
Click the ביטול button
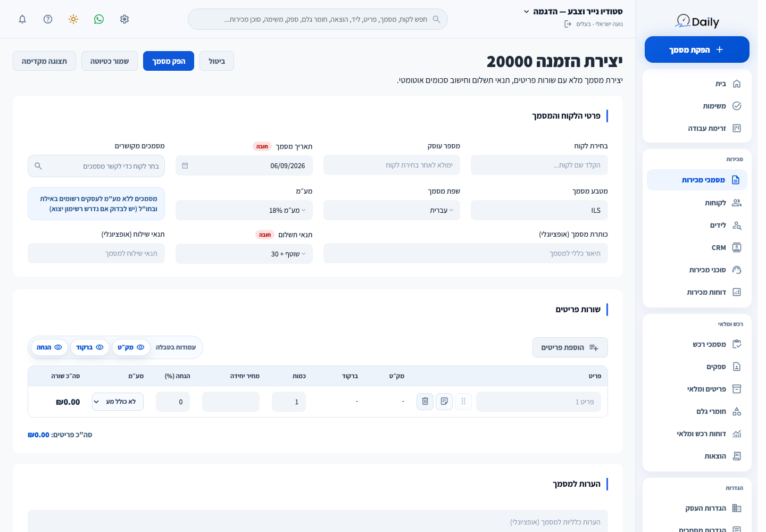click(x=217, y=61)
